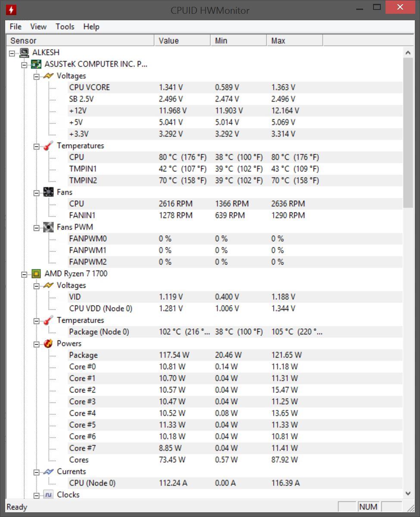Click the Currents graph icon

pyautogui.click(x=48, y=472)
